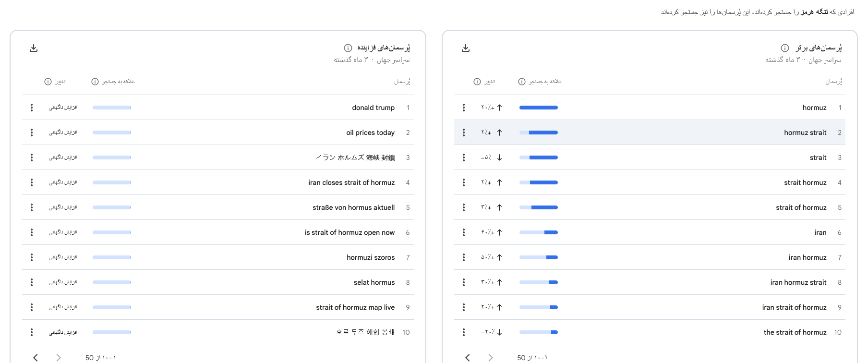
Task: Click info icon beside top queries title
Action: click(784, 48)
